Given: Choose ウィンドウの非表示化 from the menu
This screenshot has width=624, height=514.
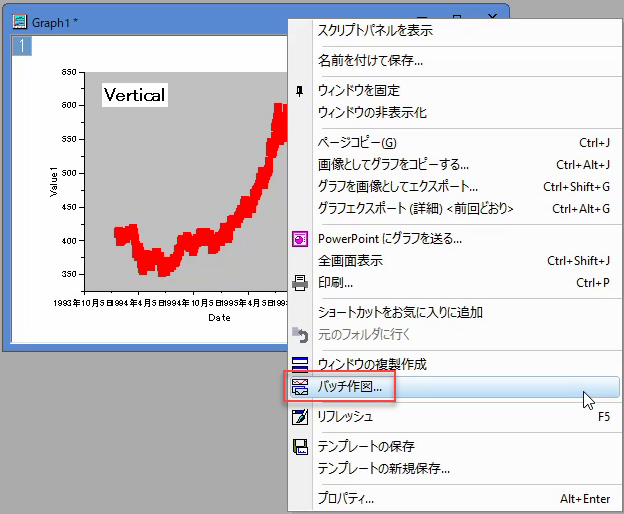Looking at the screenshot, I should (454, 113).
